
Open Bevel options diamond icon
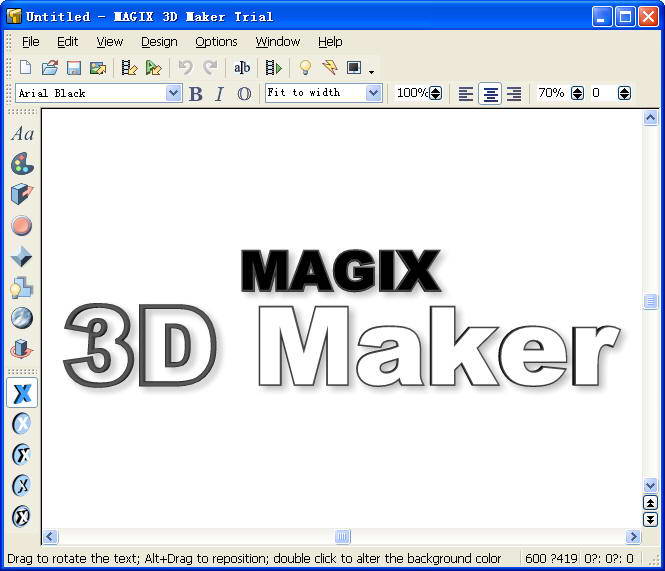tap(22, 257)
